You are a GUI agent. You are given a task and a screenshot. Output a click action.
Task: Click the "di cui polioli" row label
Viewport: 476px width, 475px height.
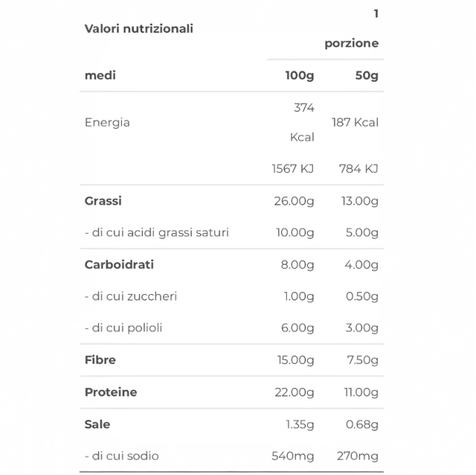point(123,328)
